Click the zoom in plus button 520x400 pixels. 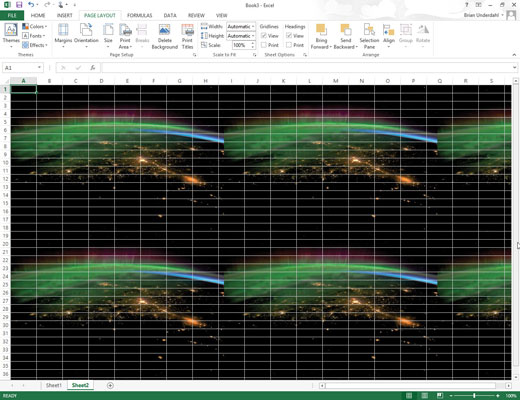coord(498,396)
